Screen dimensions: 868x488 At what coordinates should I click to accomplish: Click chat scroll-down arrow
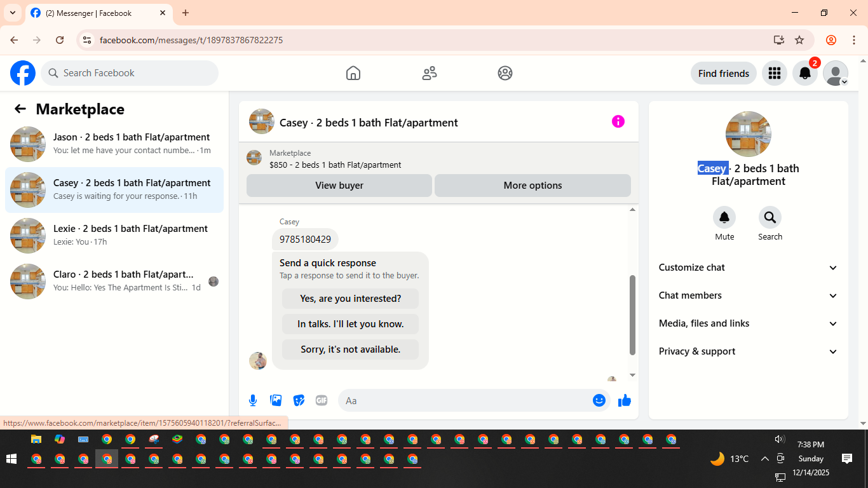(632, 376)
